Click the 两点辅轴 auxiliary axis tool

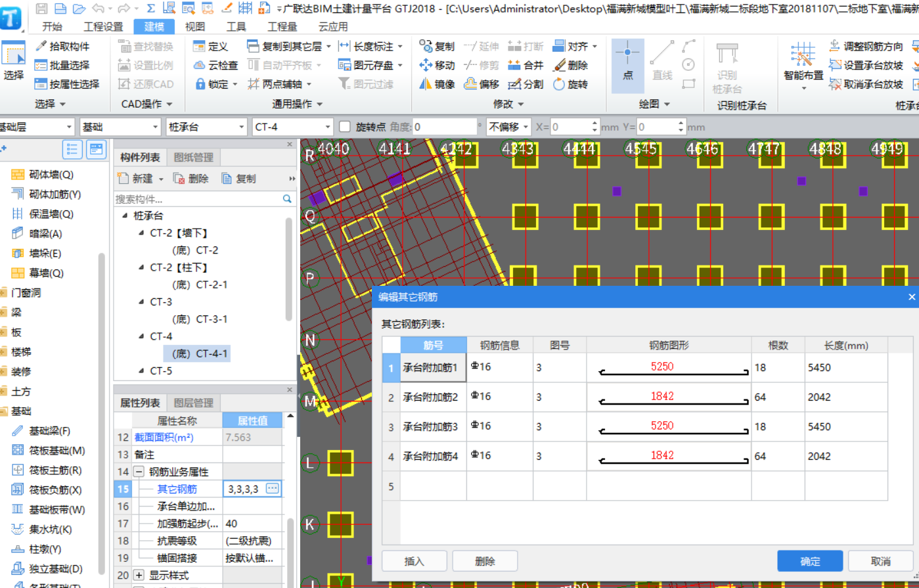tap(279, 84)
